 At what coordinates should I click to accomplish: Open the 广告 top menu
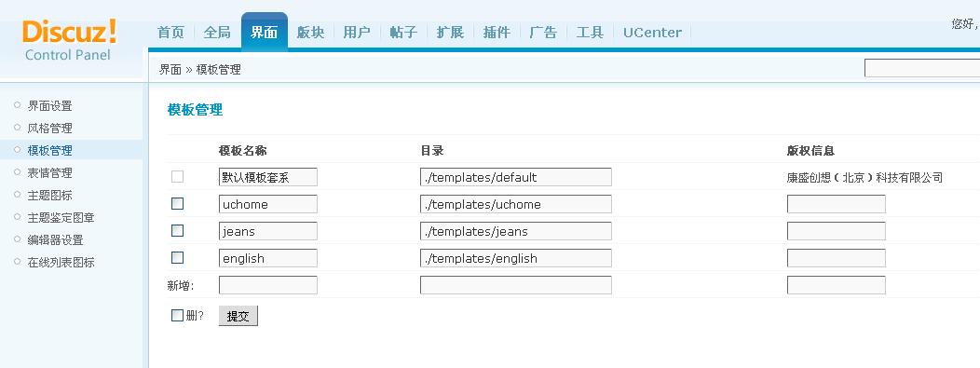pos(542,33)
